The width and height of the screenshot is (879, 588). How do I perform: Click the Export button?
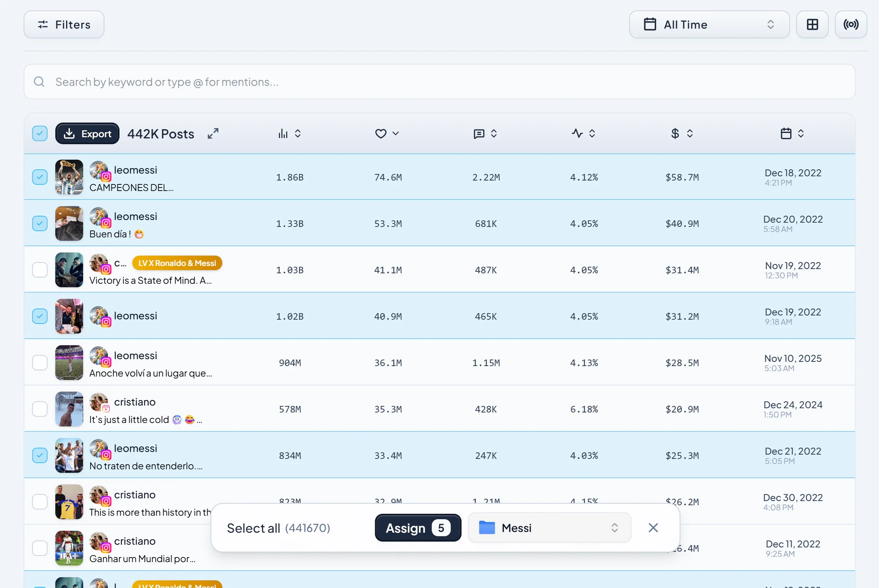click(x=87, y=134)
